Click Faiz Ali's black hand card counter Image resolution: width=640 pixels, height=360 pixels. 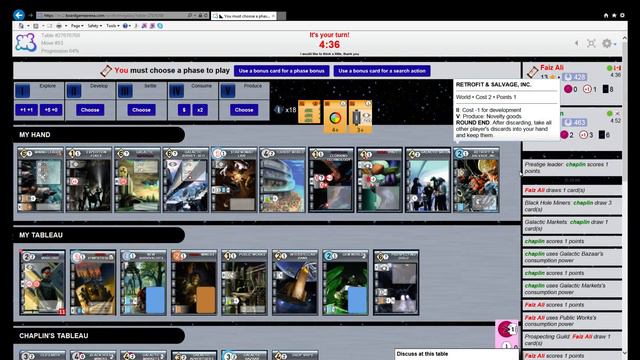(x=606, y=89)
